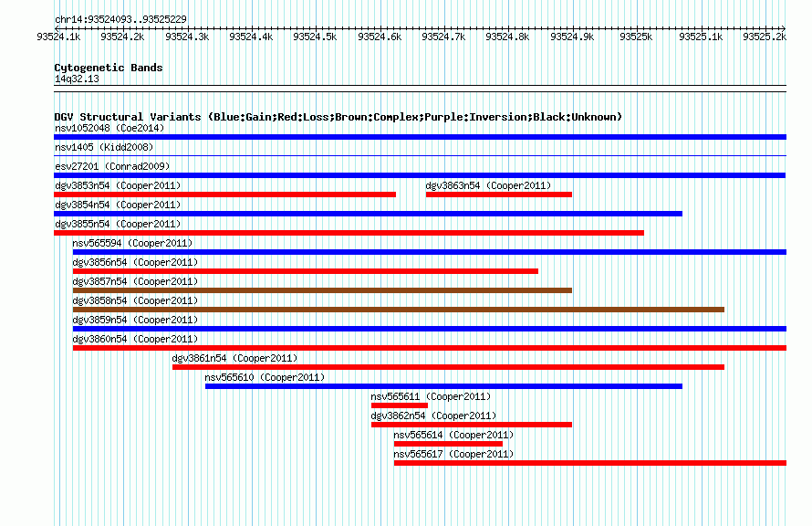Select the nsv565617 (Cooper2011) label

(453, 454)
